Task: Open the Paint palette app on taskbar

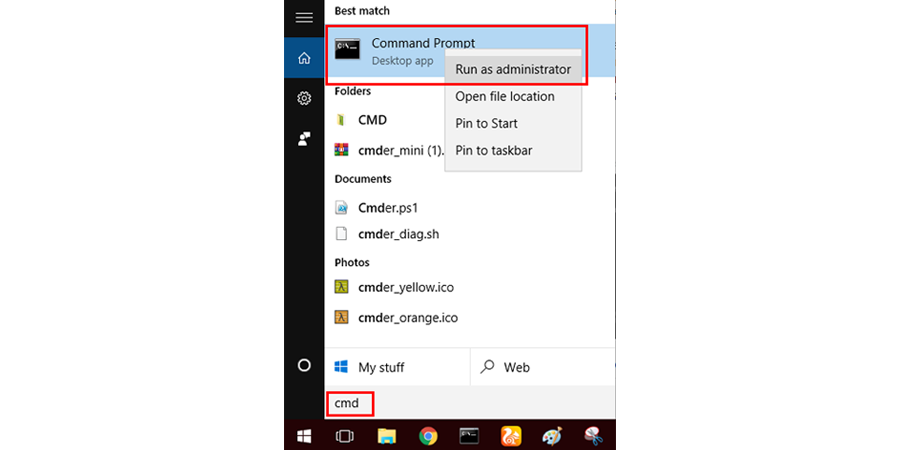Action: [x=552, y=437]
